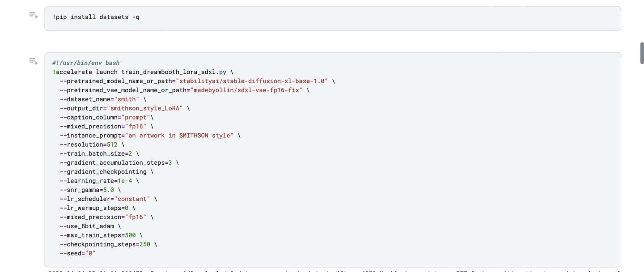Click the smithson_style_LoRA output directory value
Screen dimensions: 644x272
pyautogui.click(x=144, y=108)
